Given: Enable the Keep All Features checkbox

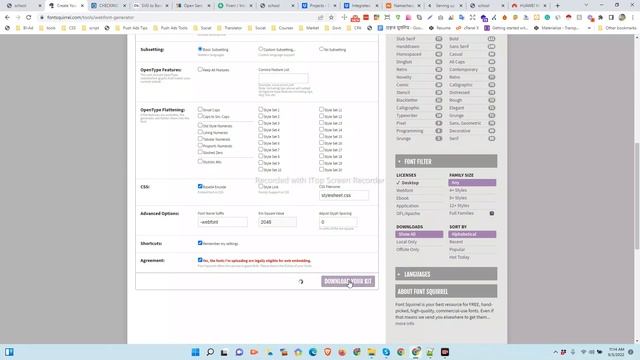Looking at the screenshot, I should point(200,69).
